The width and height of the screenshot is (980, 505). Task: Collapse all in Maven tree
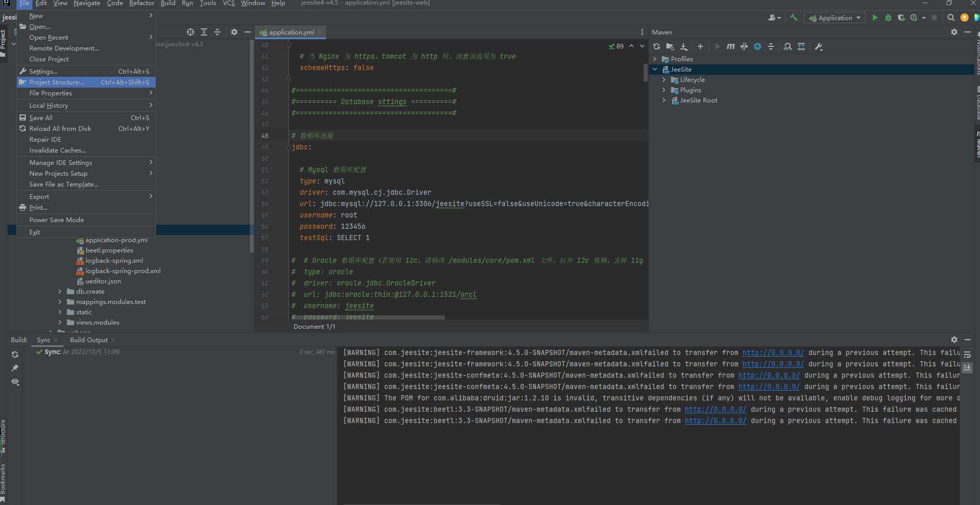771,46
